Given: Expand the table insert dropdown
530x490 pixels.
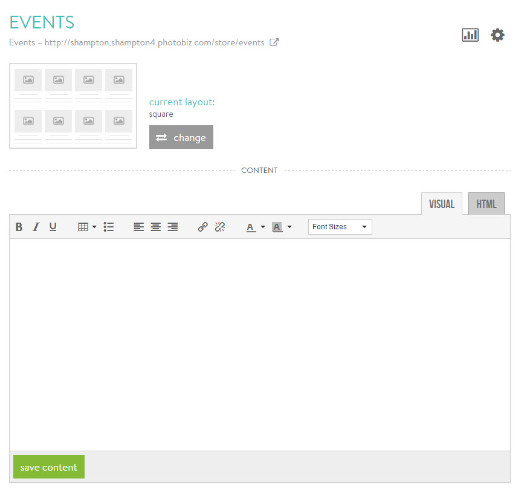Looking at the screenshot, I should pos(94,227).
